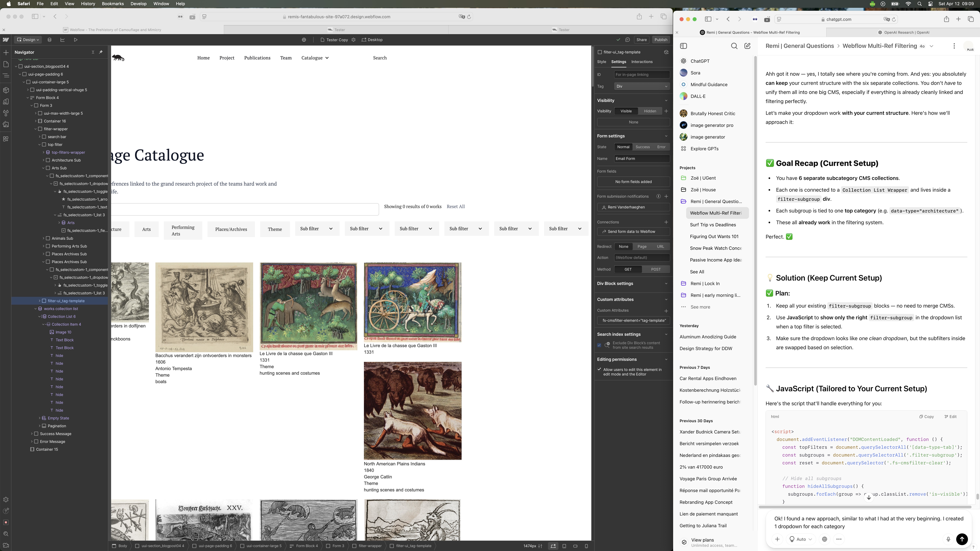Open the comments speech bubble icon
This screenshot has width=980, height=551.
pyautogui.click(x=628, y=40)
